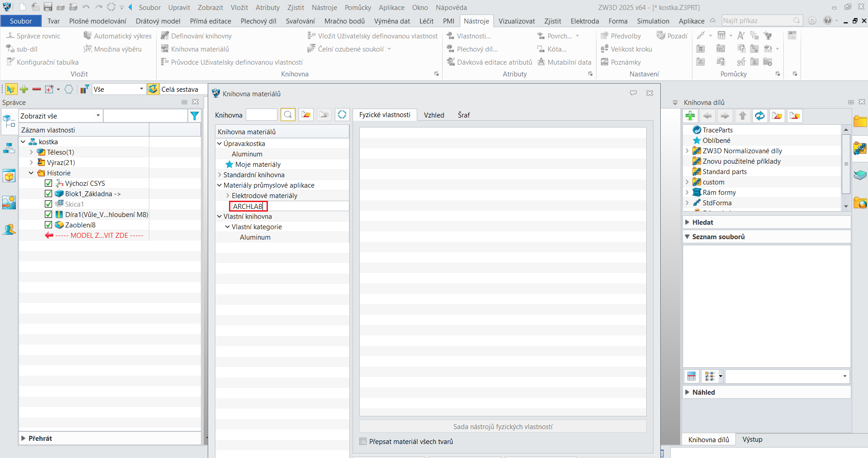Image resolution: width=868 pixels, height=458 pixels.
Task: Open the Plechový díl ribbon tab
Action: point(258,21)
